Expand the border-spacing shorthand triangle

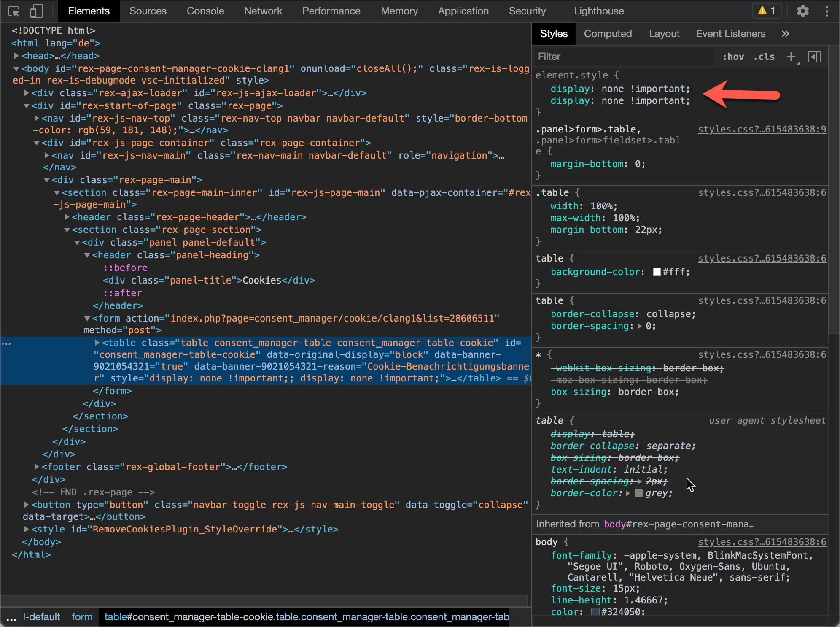point(640,326)
